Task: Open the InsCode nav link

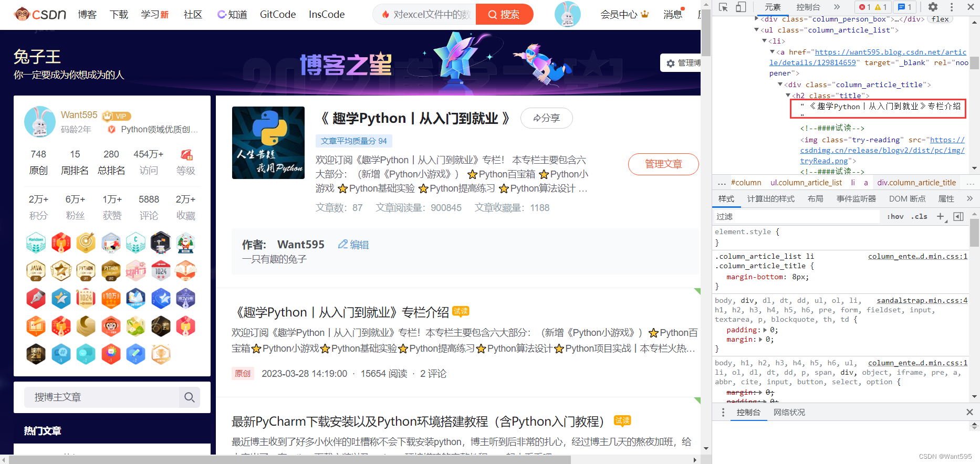Action: 327,14
